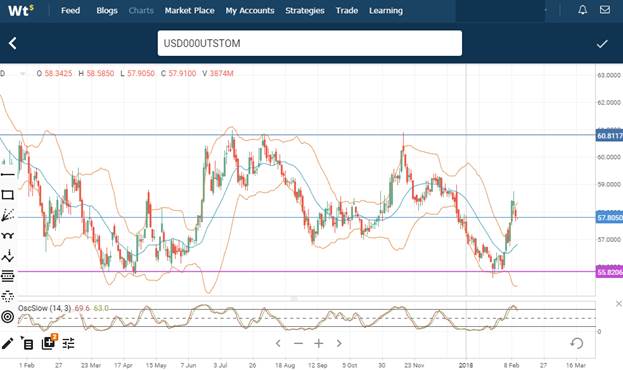The width and height of the screenshot is (623, 370).
Task: Open the drawings list icon
Action: 27,343
